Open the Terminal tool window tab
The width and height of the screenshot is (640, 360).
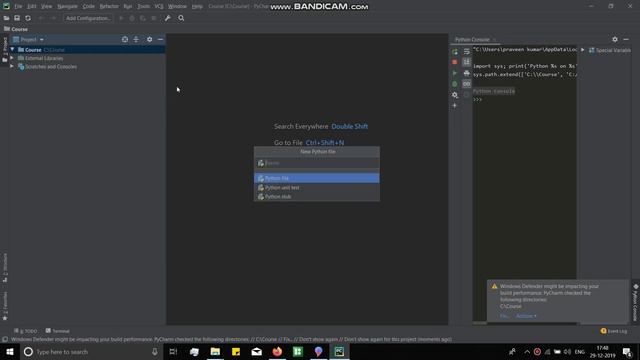pos(58,331)
